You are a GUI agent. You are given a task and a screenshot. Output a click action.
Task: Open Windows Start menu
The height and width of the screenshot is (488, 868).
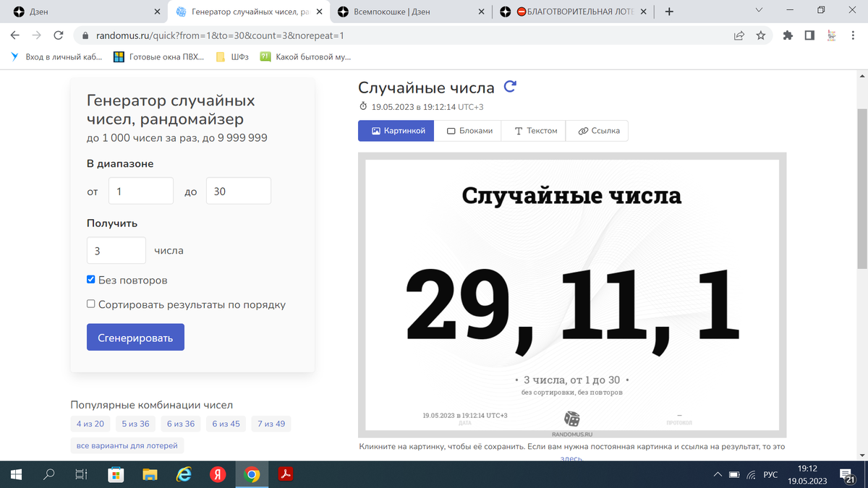pyautogui.click(x=16, y=474)
